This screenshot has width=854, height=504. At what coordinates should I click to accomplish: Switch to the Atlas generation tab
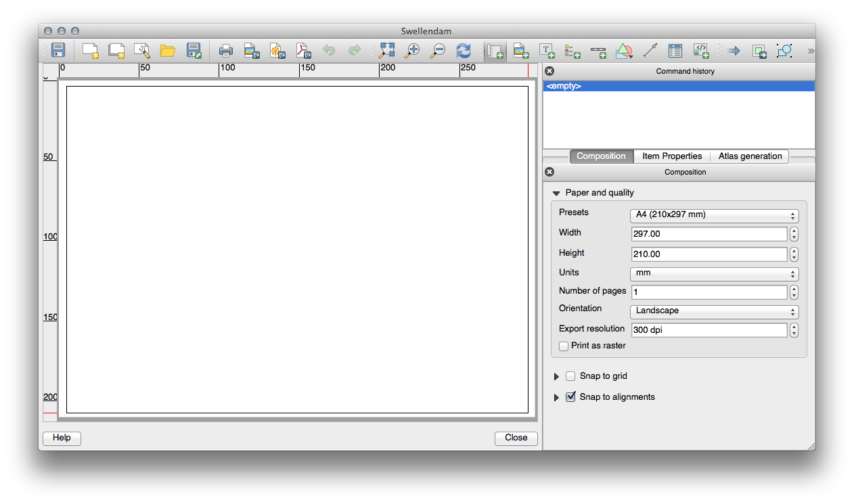point(750,156)
